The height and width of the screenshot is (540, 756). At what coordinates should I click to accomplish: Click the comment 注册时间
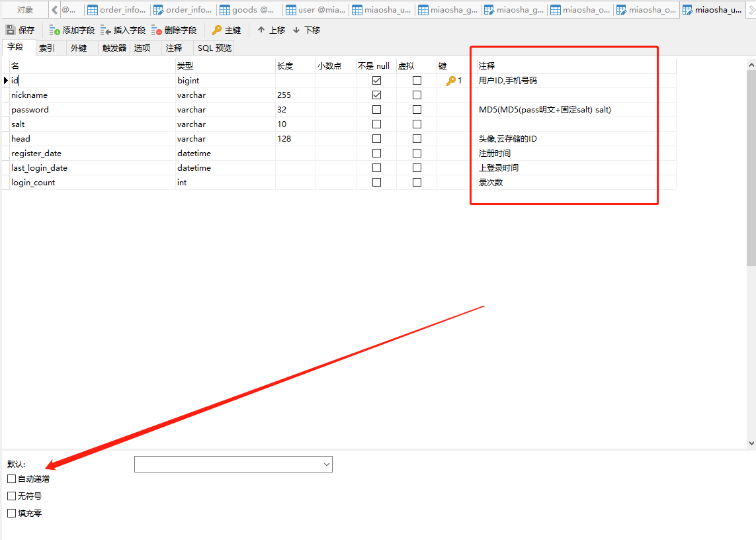point(495,153)
